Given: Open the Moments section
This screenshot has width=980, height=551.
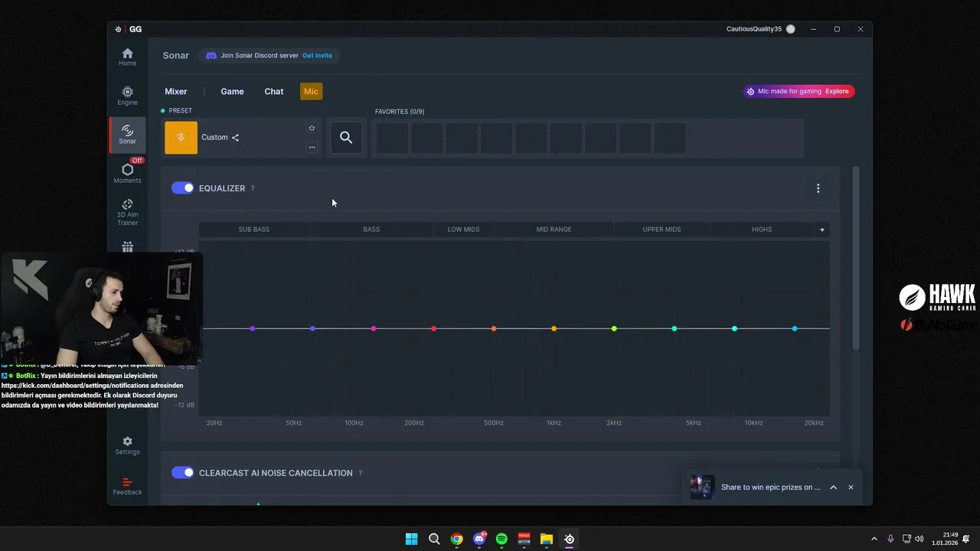Looking at the screenshot, I should (127, 173).
